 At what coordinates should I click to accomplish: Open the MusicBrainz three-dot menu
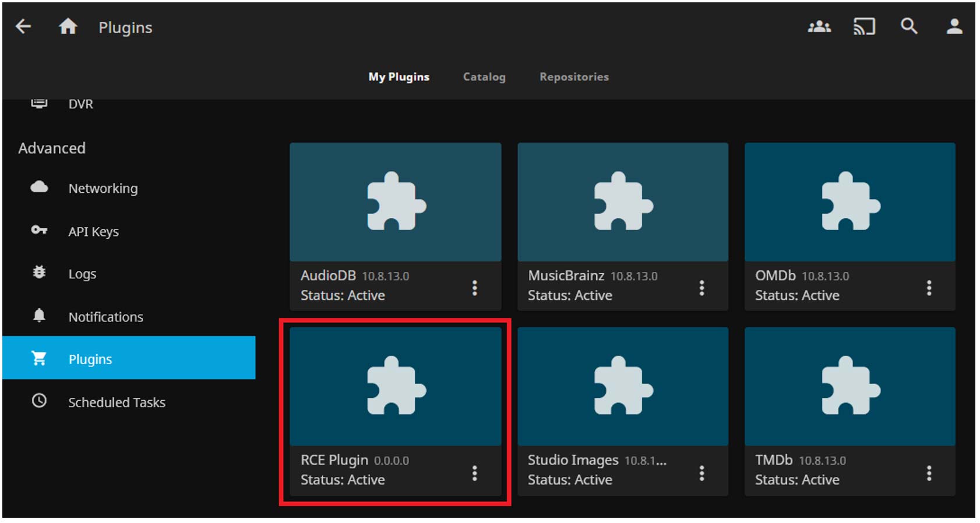701,288
